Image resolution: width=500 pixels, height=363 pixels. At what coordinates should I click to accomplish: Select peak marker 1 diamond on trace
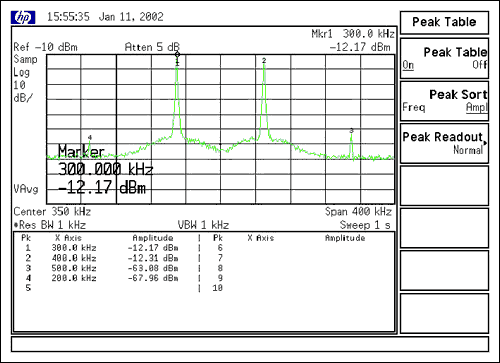pos(177,55)
